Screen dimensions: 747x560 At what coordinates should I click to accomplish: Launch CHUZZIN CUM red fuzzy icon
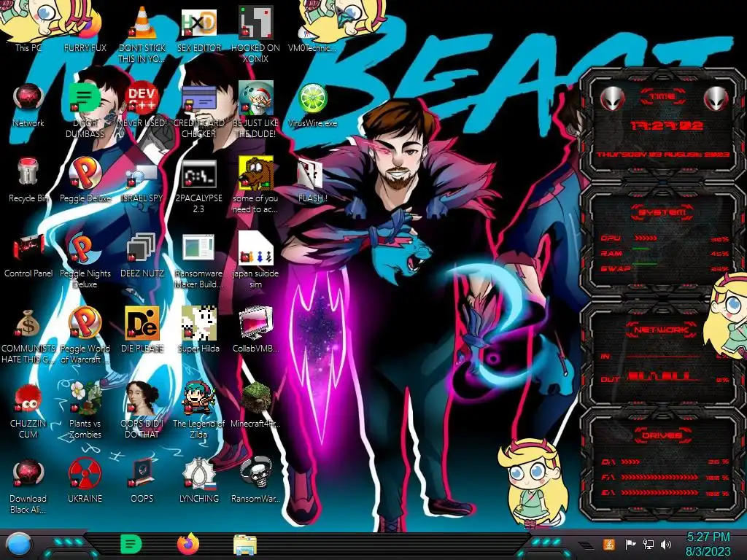[28, 411]
